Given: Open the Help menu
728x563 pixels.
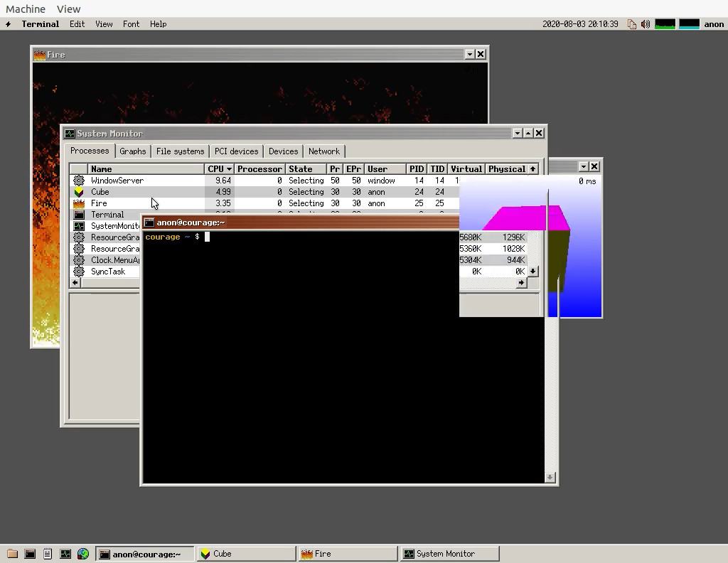Looking at the screenshot, I should [158, 24].
